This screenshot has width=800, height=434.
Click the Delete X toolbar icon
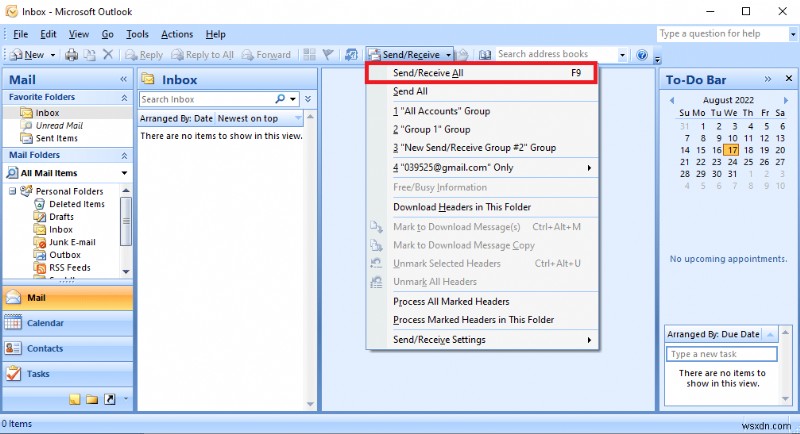click(x=108, y=54)
